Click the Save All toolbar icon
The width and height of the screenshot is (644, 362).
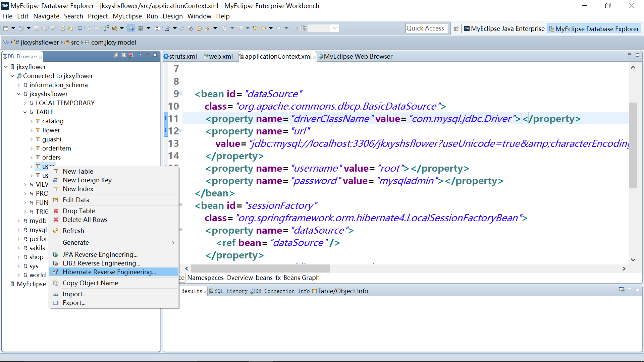click(44, 28)
